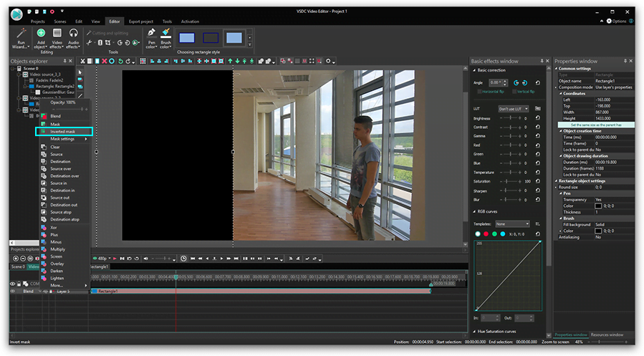Adjust the Temperature slider
The image size is (644, 356).
click(511, 172)
